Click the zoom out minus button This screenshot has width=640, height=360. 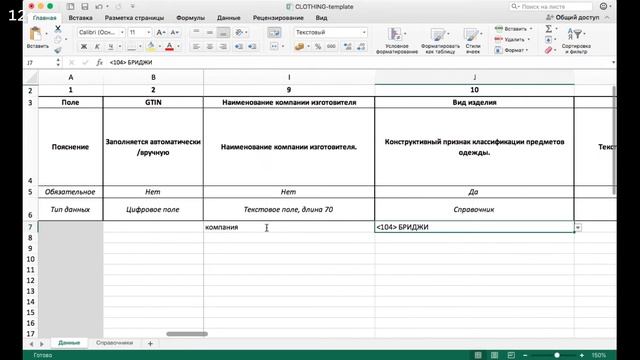coord(525,355)
